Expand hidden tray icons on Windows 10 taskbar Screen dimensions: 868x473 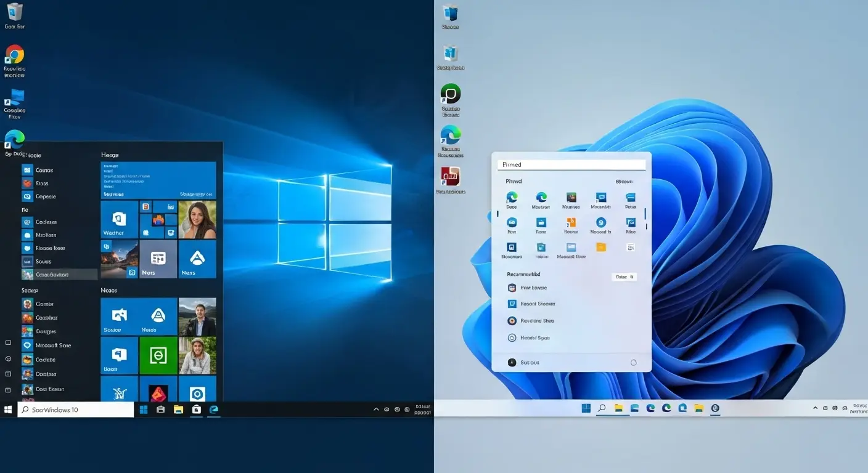click(x=376, y=410)
